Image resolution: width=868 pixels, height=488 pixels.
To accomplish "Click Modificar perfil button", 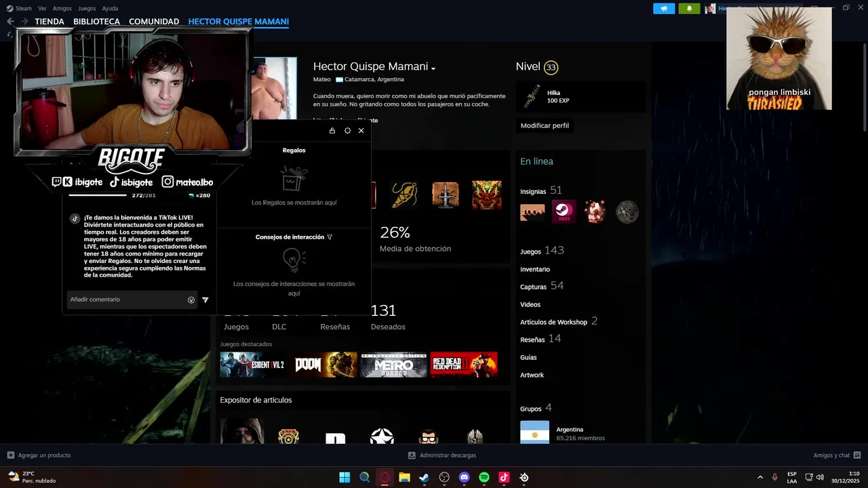I will pyautogui.click(x=545, y=125).
